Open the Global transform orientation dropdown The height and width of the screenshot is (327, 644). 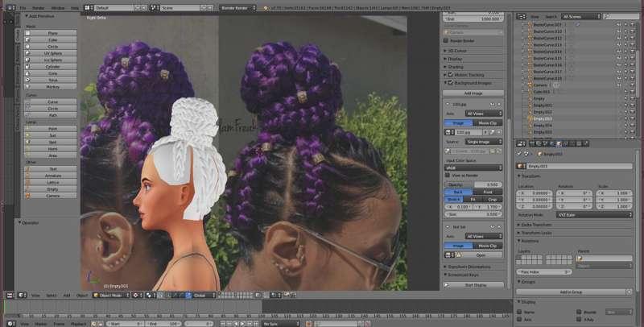point(204,295)
